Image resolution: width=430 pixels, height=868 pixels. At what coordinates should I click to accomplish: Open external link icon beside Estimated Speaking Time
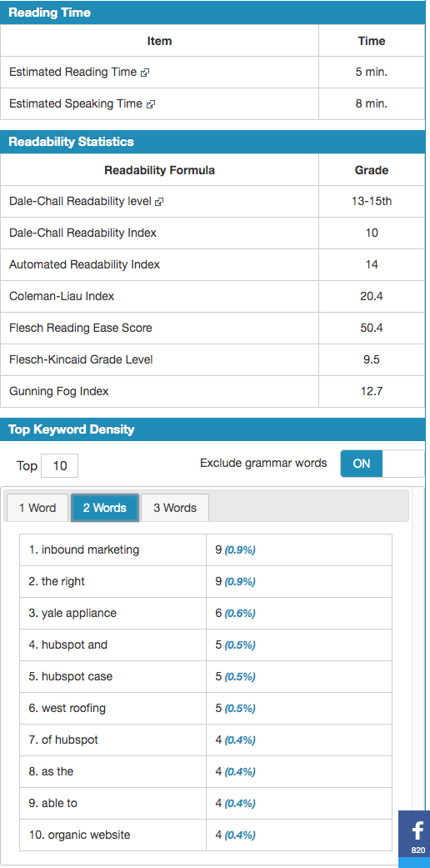[x=151, y=104]
